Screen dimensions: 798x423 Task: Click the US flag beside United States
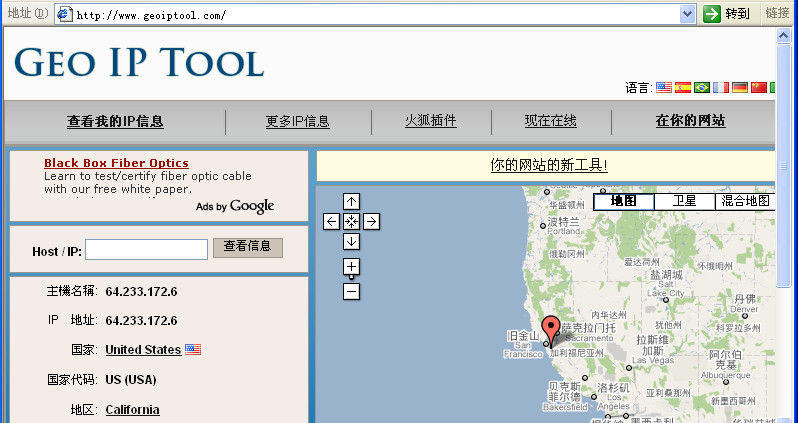click(x=193, y=349)
